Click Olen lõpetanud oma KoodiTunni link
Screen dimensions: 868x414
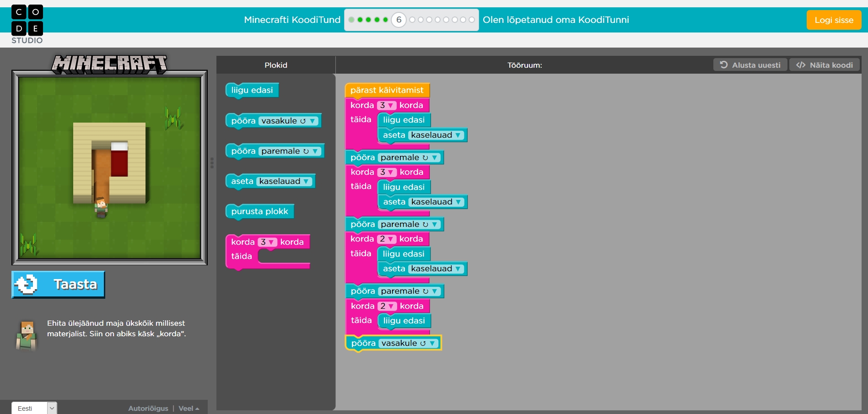(x=556, y=20)
